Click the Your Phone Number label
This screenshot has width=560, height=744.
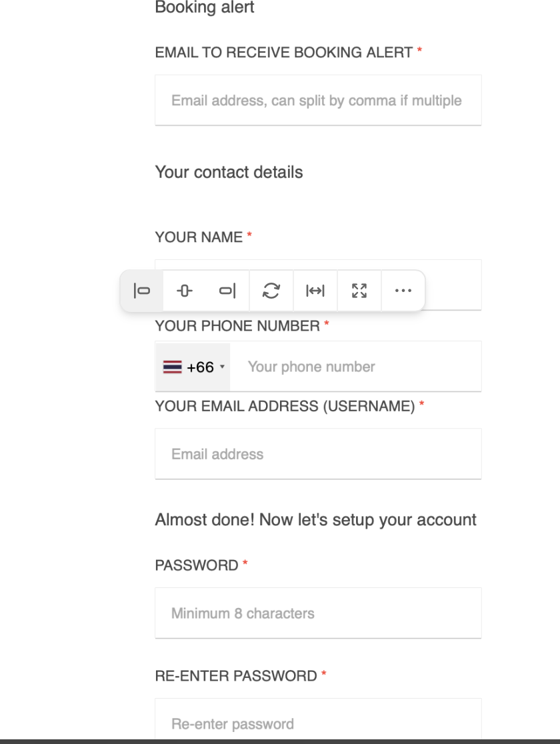[237, 326]
